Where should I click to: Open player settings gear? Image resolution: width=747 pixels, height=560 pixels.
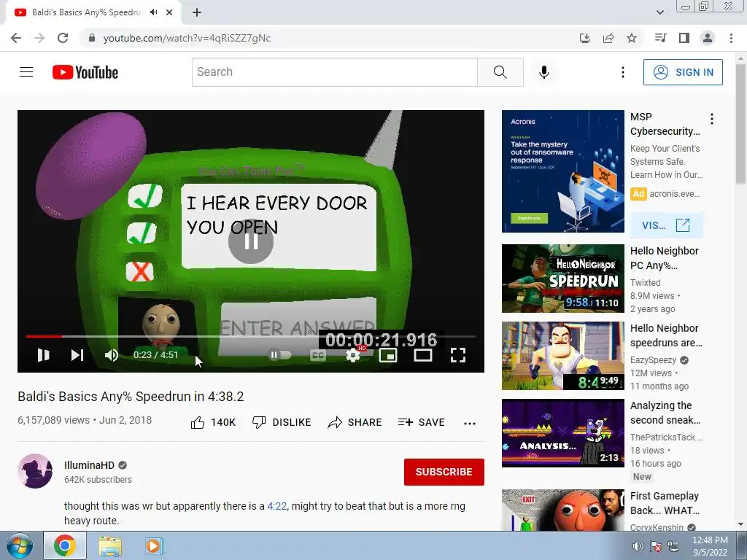tap(353, 355)
